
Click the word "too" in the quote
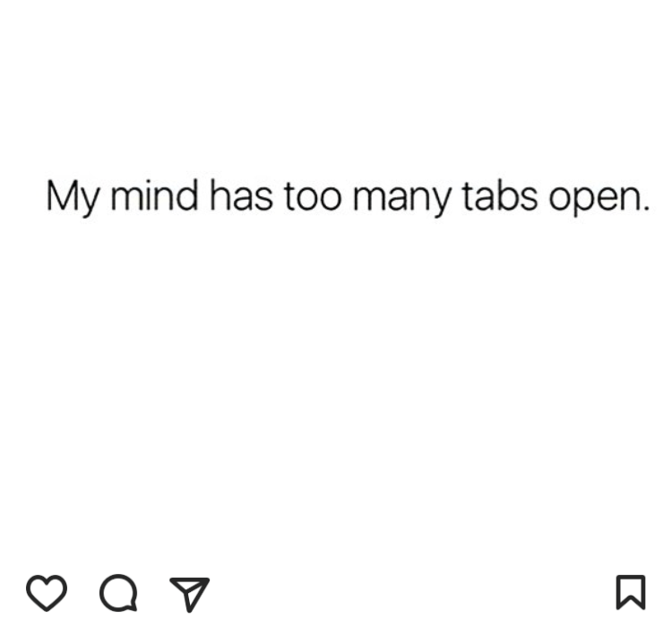pyautogui.click(x=312, y=195)
